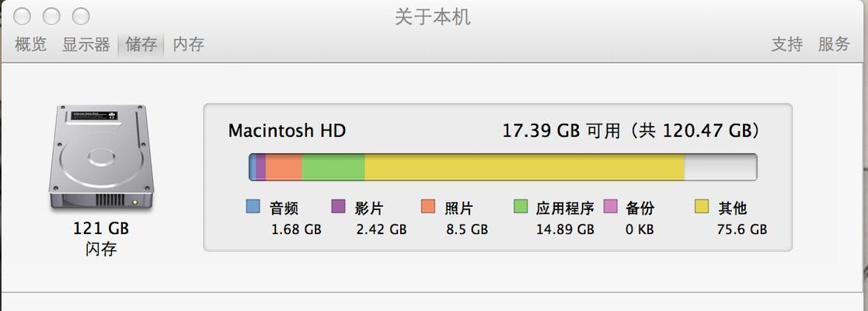Click the Macintosh HD volume name
Screen dimensions: 868x311
pos(287,131)
